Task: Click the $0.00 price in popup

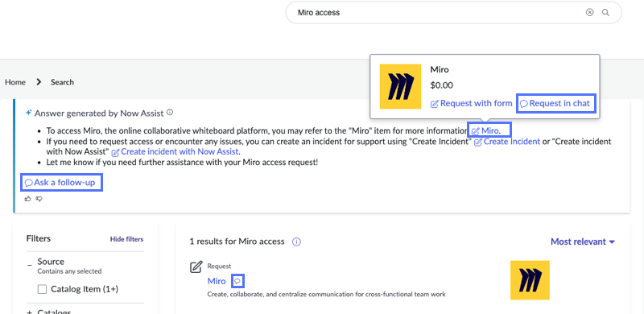Action: tap(441, 85)
